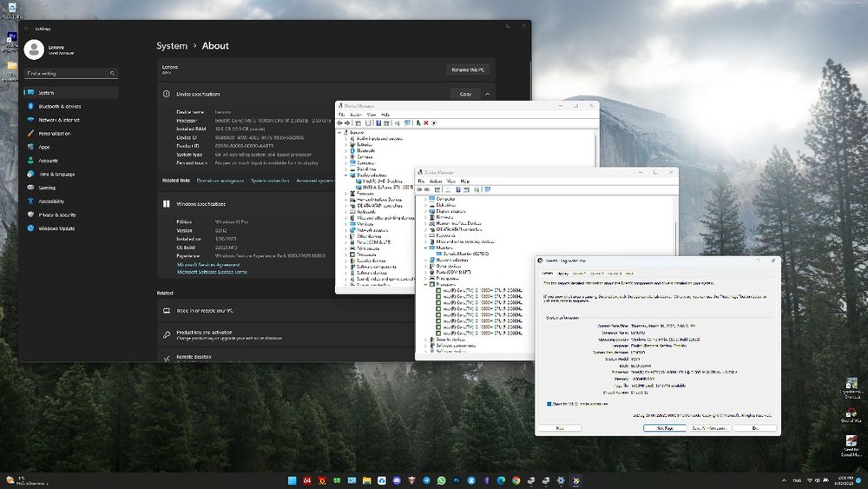Open Recycle Bin on the desktop
Viewport: 868px width, 489px height.
[11, 10]
